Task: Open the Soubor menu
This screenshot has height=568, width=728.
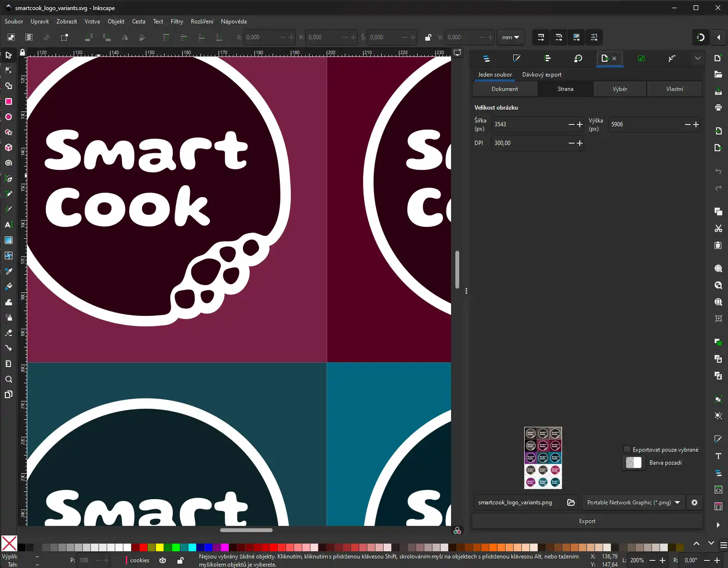Action: pos(14,22)
